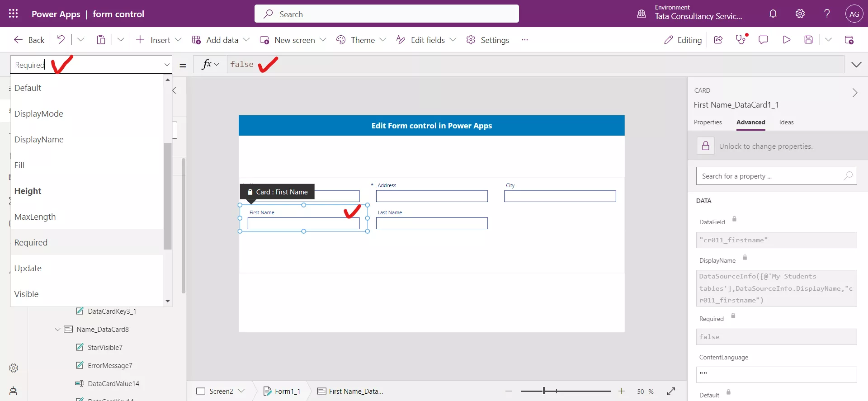The image size is (868, 401).
Task: Select DataCardValue14 in tree view
Action: pos(113,384)
